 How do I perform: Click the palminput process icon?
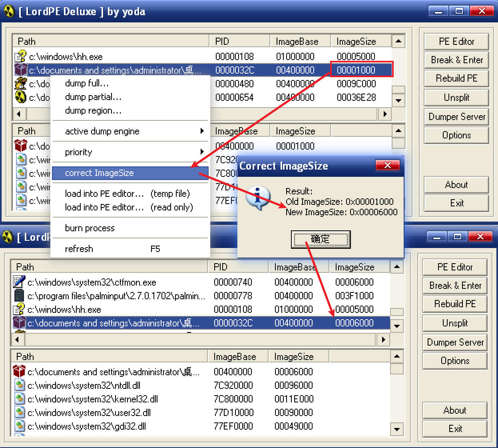19,296
